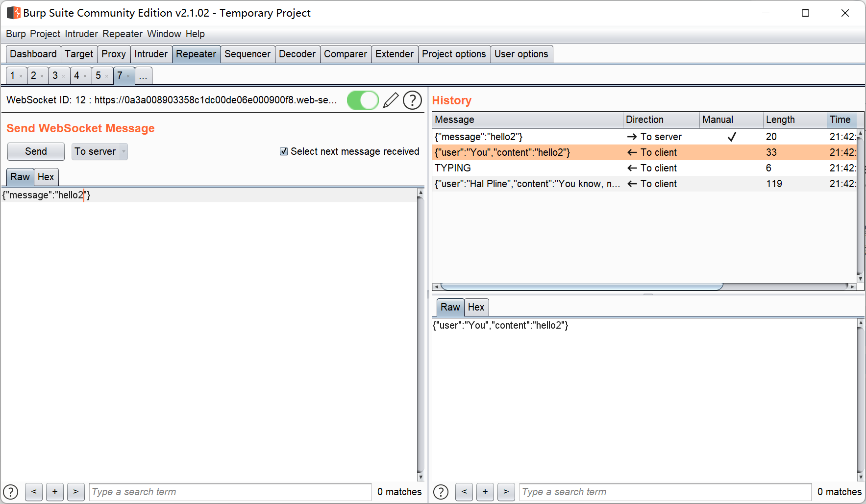The width and height of the screenshot is (866, 504).
Task: Go to previous match in left search
Action: [34, 492]
